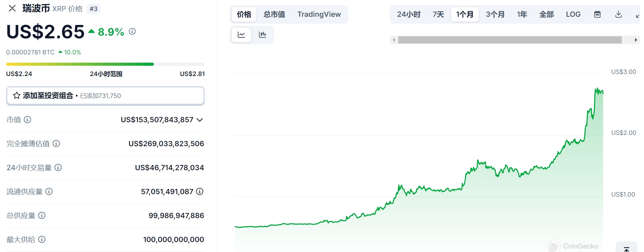This screenshot has height=252, width=644.
Task: Click the star icon to add to portfolio
Action: (x=16, y=96)
